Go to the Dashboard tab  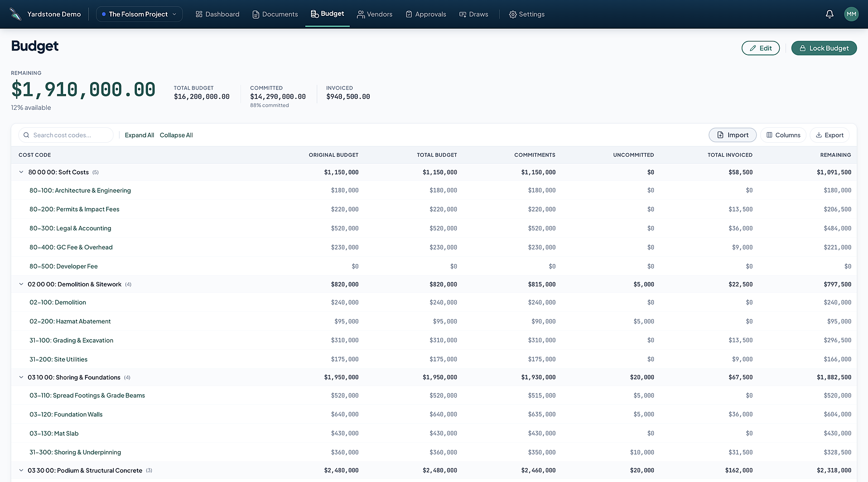click(217, 14)
